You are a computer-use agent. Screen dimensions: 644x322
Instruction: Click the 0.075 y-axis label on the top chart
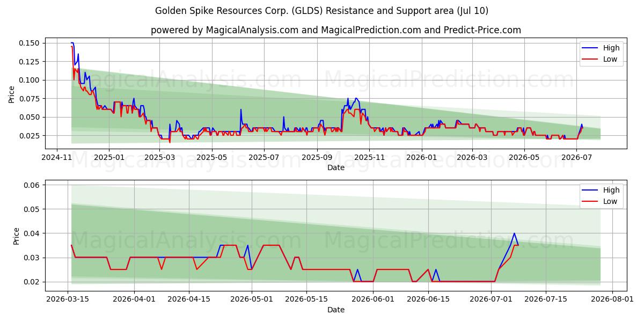click(30, 99)
